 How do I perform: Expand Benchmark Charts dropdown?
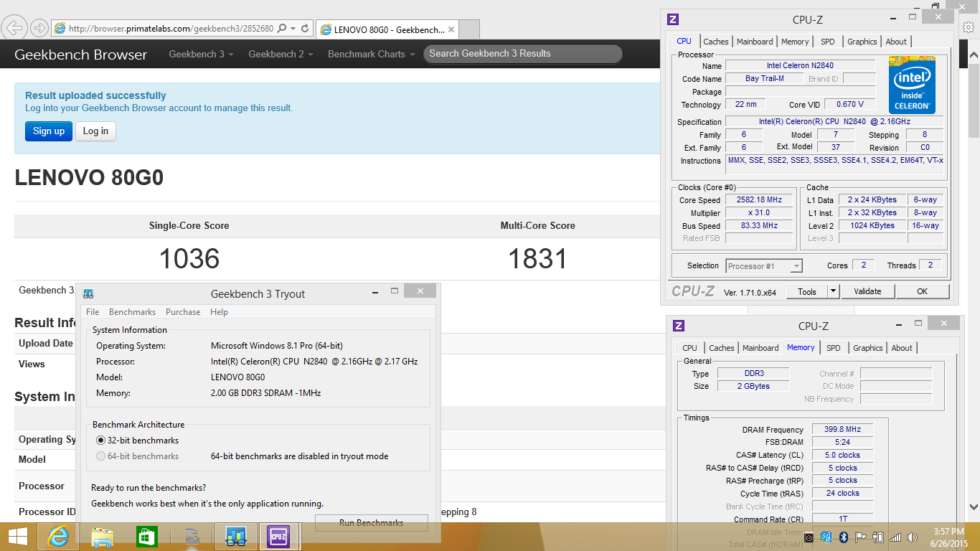click(x=371, y=54)
